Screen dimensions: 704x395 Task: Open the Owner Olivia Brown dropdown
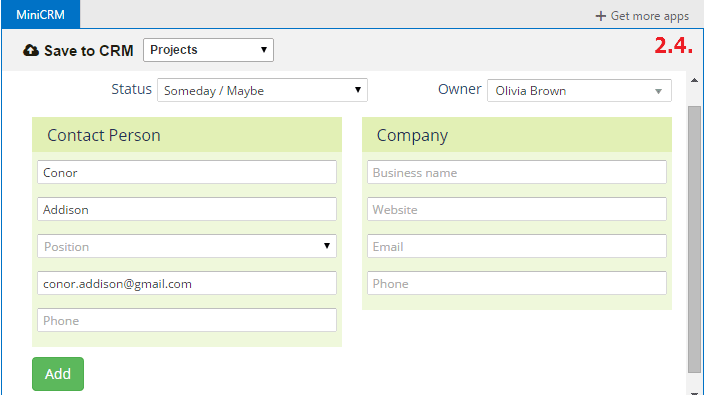coord(579,91)
